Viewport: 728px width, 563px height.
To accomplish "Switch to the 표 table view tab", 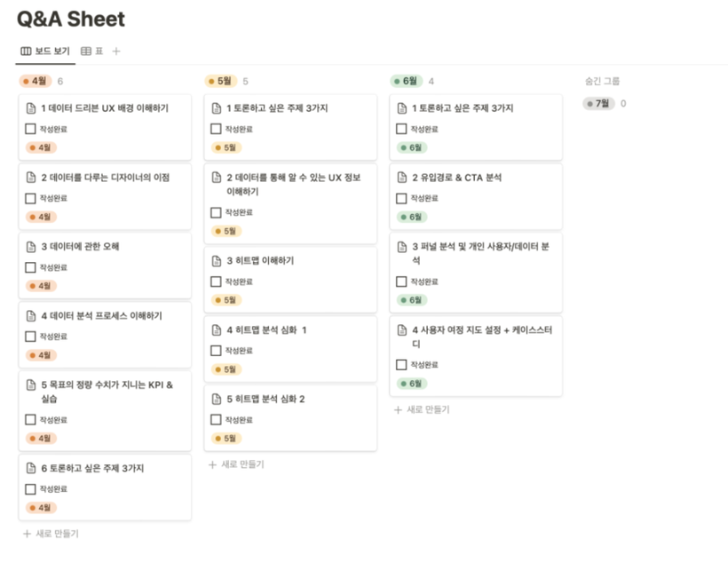I will [99, 52].
